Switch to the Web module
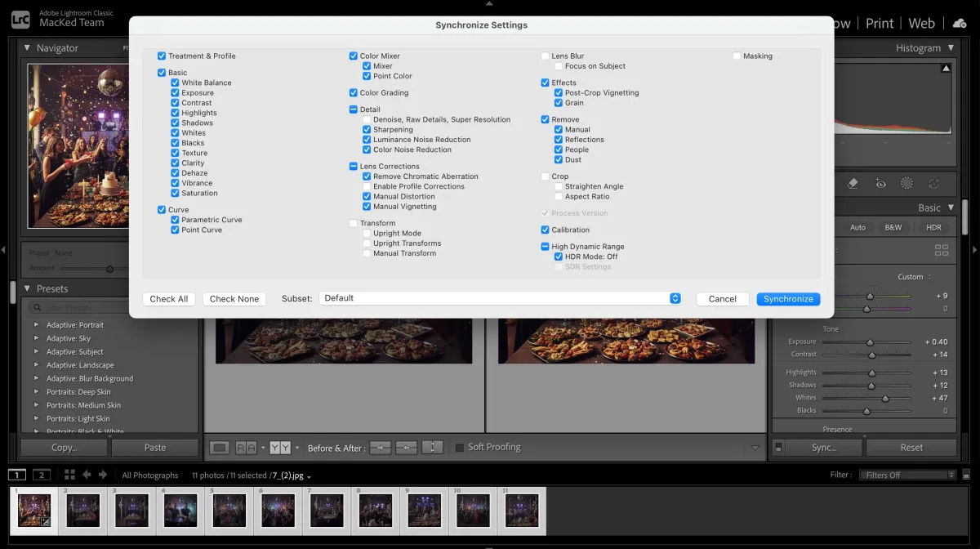 coord(921,23)
